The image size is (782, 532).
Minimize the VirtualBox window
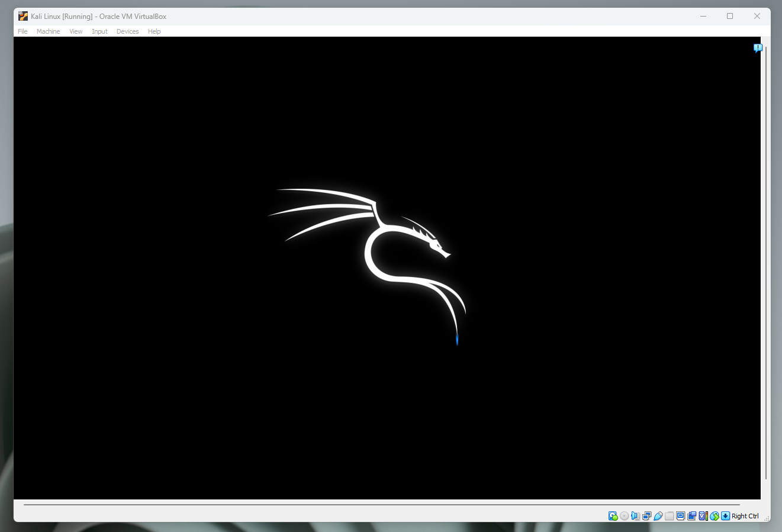click(703, 16)
